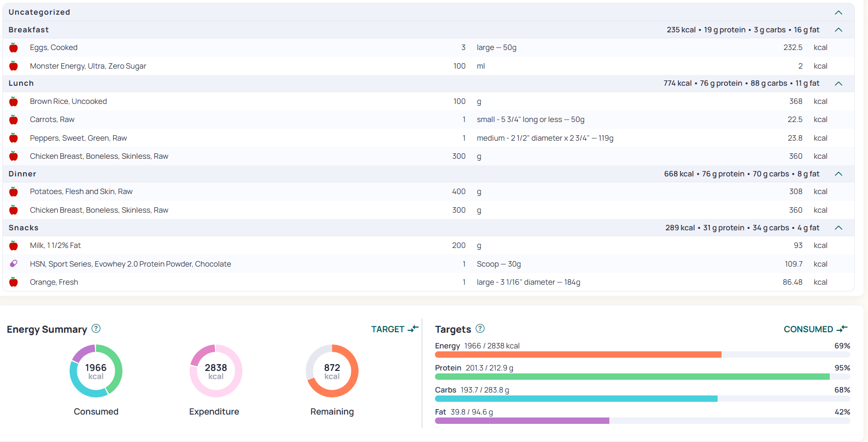This screenshot has height=442, width=868.
Task: Click the Eggs serving unit 'large — 50g'
Action: (497, 48)
